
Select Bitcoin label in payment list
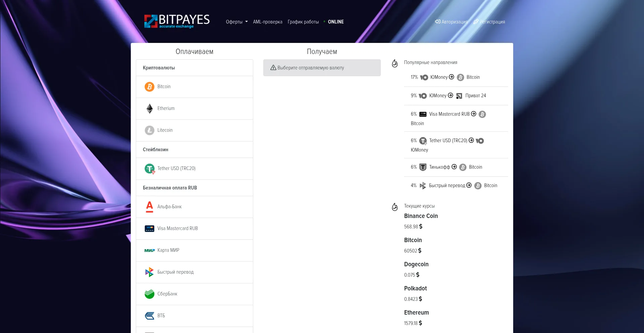(164, 87)
